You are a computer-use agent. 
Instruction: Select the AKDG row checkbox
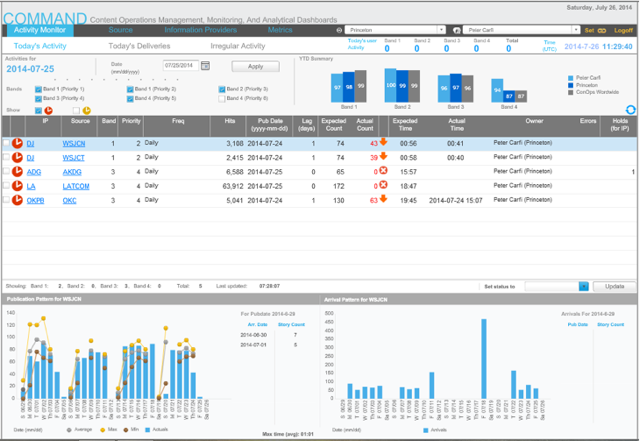click(x=6, y=172)
